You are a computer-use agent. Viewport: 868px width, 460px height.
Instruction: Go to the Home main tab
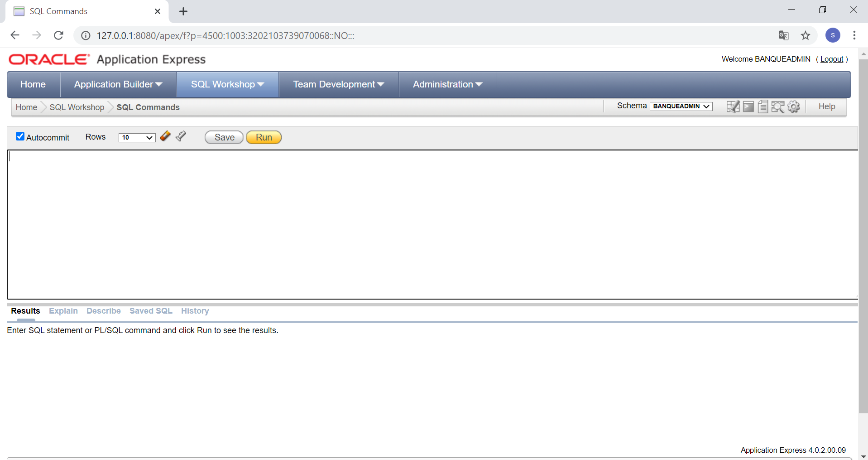point(33,84)
